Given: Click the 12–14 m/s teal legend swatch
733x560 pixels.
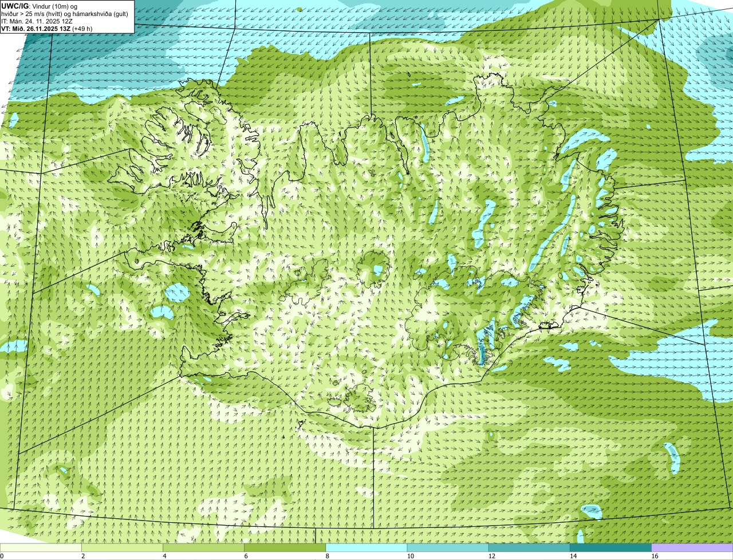Looking at the screenshot, I should coord(529,548).
